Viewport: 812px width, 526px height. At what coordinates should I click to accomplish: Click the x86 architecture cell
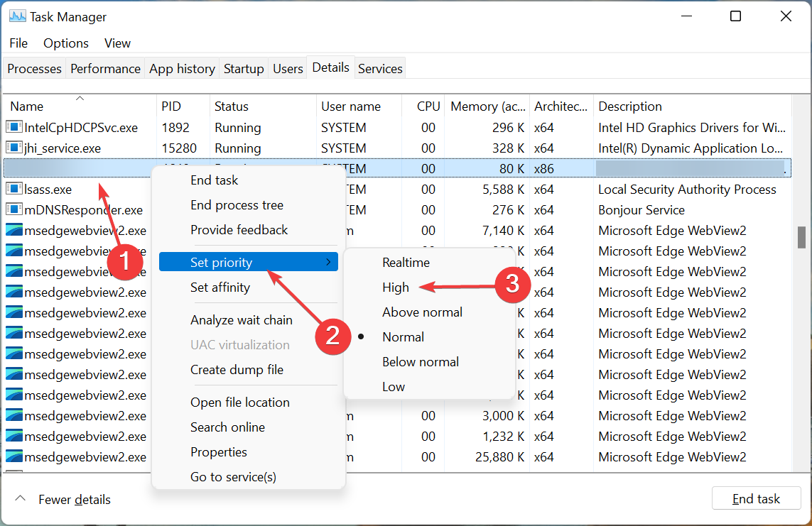click(544, 169)
